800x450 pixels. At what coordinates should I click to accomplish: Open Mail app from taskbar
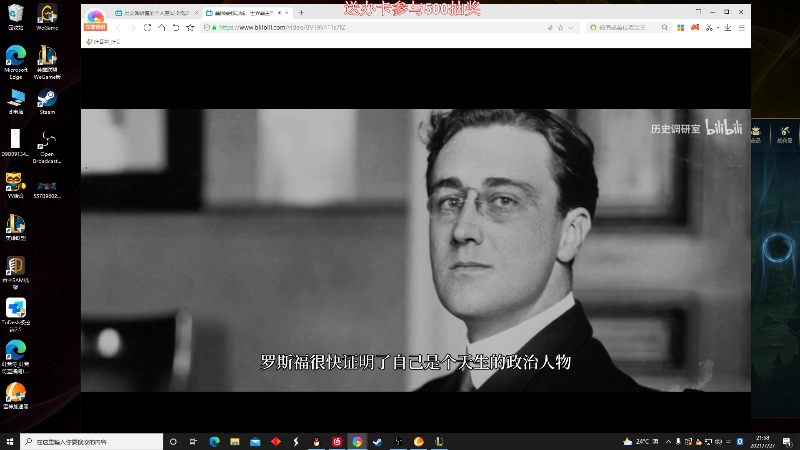(x=255, y=442)
